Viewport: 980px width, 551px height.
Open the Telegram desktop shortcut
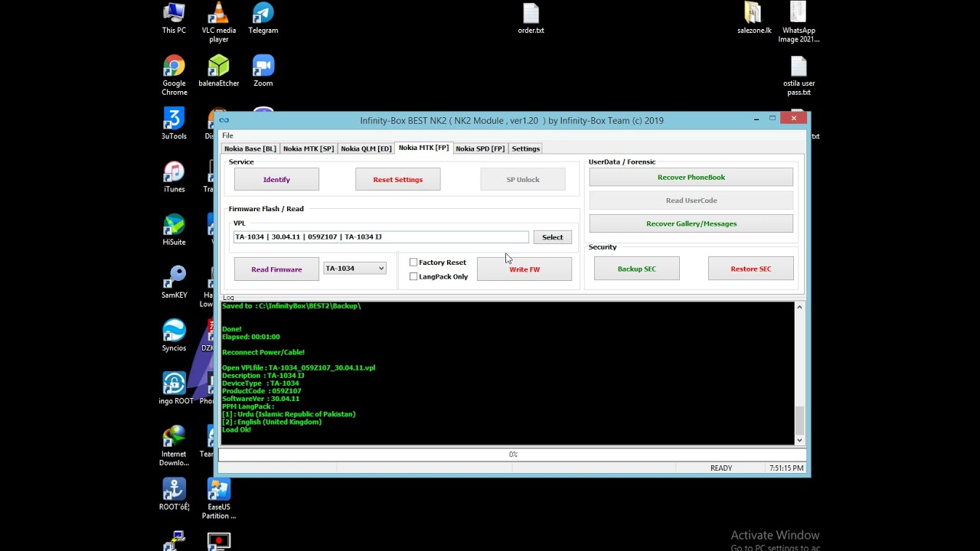pos(263,19)
